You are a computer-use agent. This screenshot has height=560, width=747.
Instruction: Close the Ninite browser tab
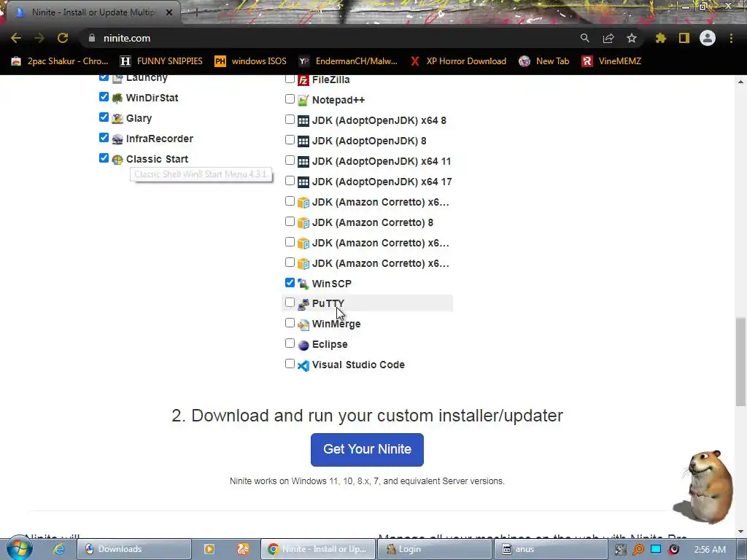coord(169,12)
